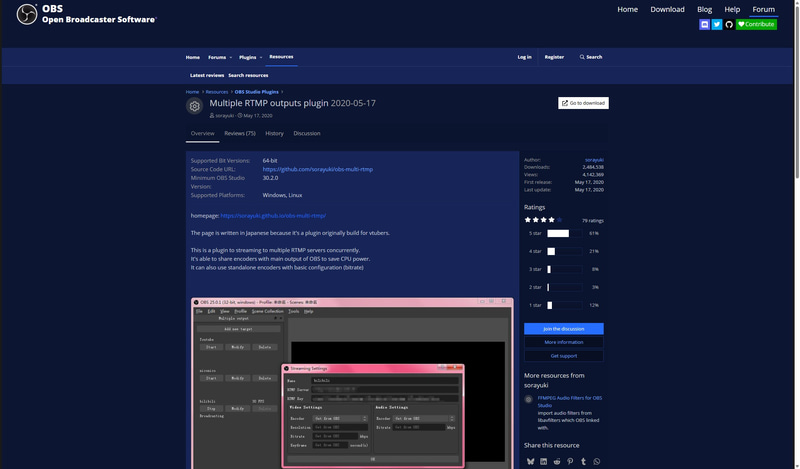Open Home in the top site menu
800x469 pixels.
628,9
